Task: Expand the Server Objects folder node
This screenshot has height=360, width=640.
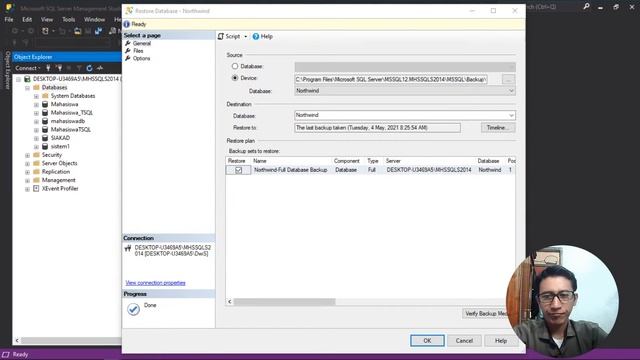Action: pyautogui.click(x=27, y=164)
